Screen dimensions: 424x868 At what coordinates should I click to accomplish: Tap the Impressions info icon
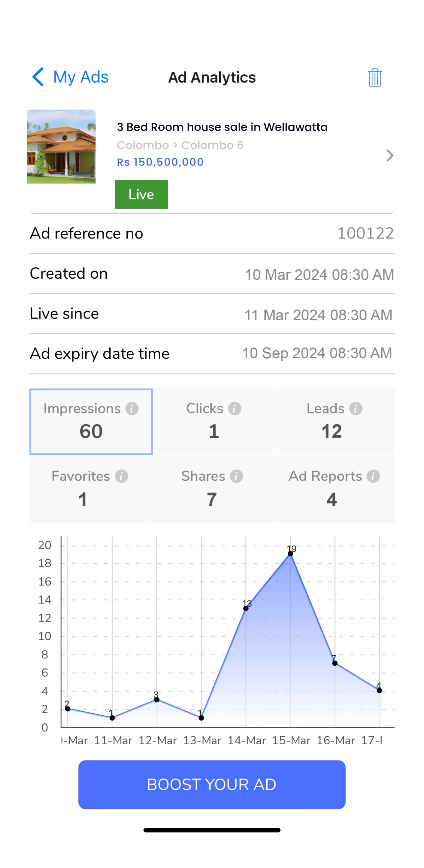[132, 409]
